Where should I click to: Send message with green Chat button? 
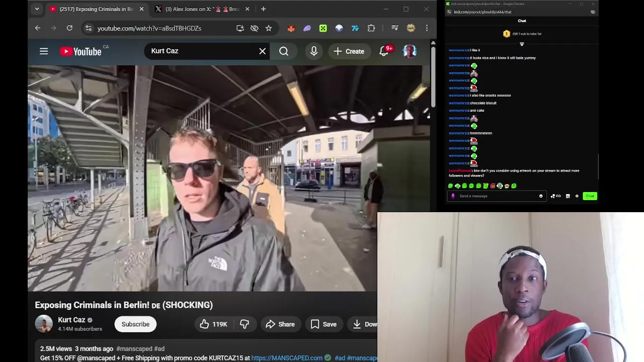point(590,196)
